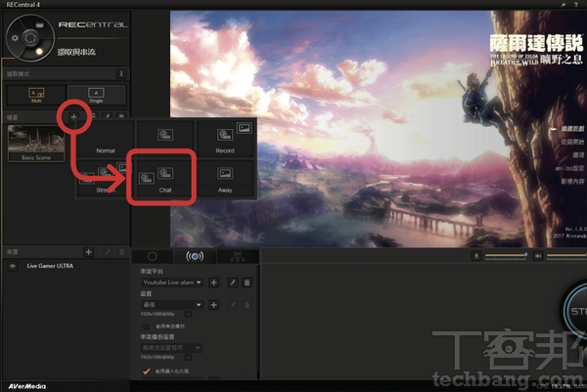This screenshot has width=587, height=392.
Task: Click the add scene plus icon
Action: (x=73, y=116)
